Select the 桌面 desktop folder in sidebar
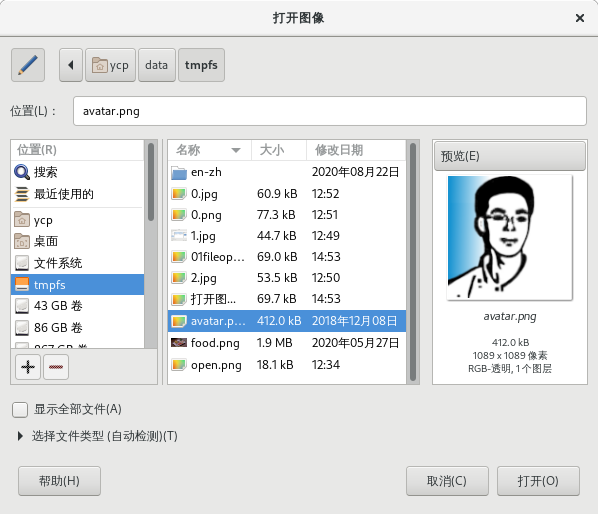Image resolution: width=598 pixels, height=514 pixels. tap(78, 241)
